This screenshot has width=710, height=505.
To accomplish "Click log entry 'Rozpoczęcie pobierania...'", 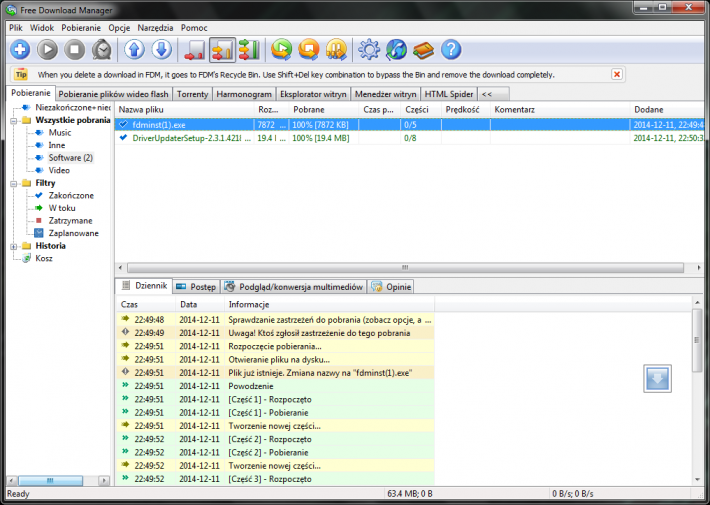I will pyautogui.click(x=275, y=346).
